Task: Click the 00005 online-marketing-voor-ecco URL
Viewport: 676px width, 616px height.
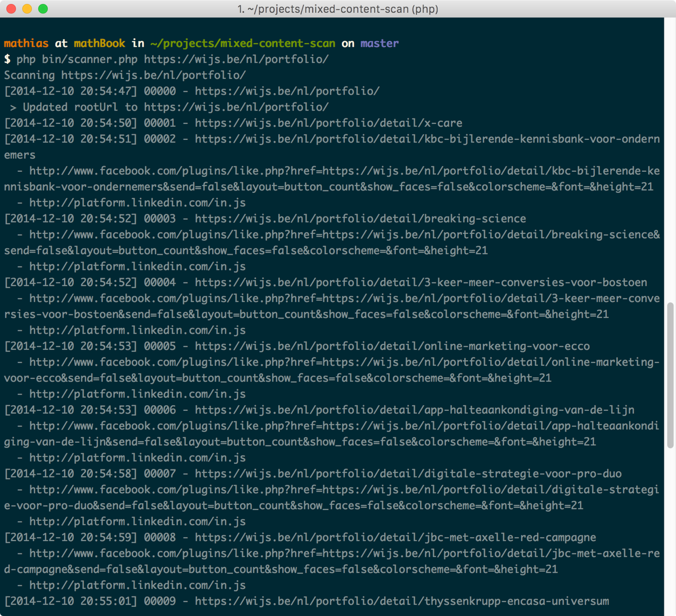Action: (x=392, y=346)
